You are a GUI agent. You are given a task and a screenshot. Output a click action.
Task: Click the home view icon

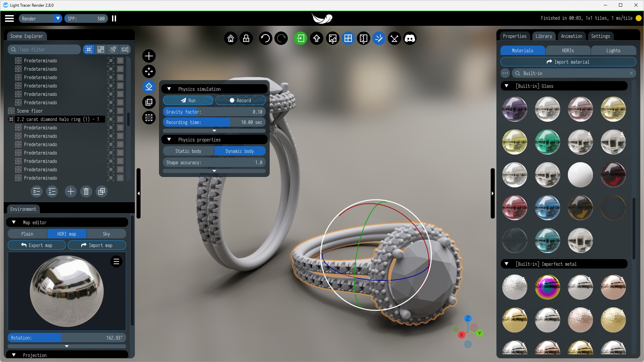pyautogui.click(x=231, y=39)
